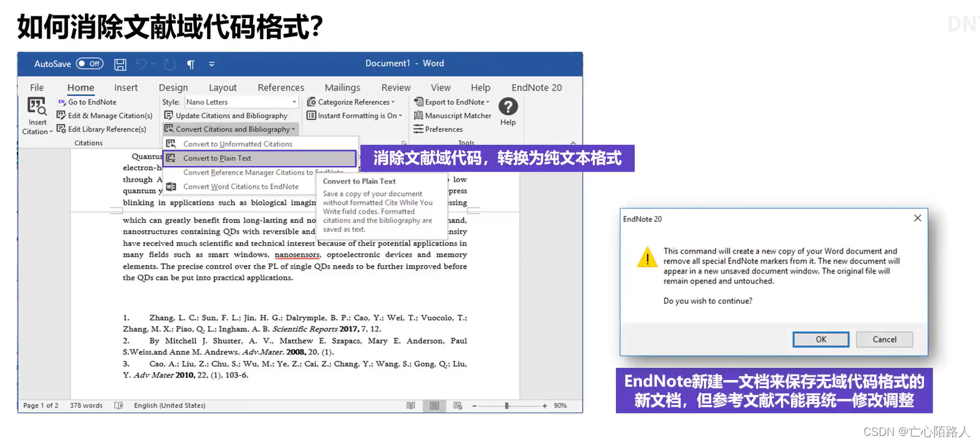Collapse the ribbon with the chevron
The height and width of the screenshot is (444, 980).
point(574,143)
